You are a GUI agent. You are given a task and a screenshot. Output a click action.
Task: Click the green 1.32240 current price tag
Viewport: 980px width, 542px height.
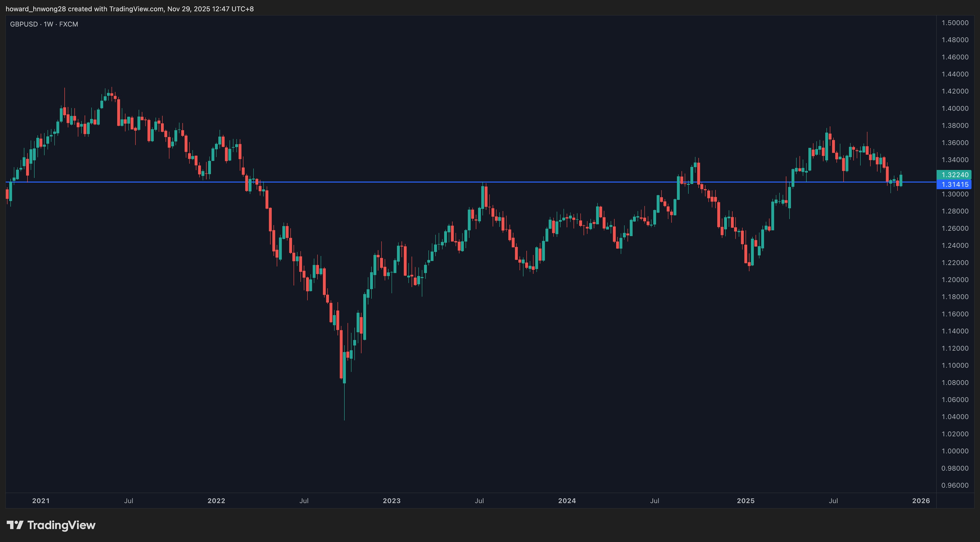point(954,175)
